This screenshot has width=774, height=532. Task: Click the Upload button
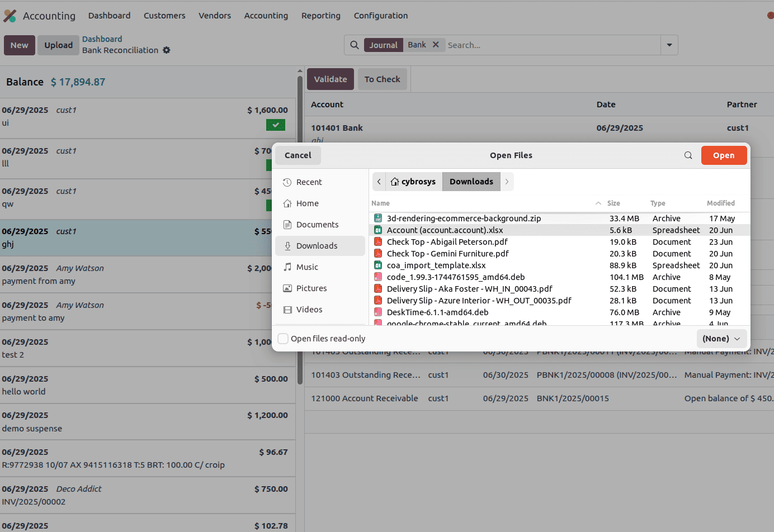(x=59, y=45)
